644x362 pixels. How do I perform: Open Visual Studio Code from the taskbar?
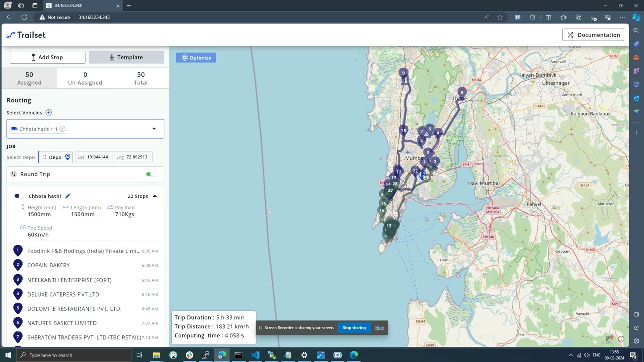tap(255, 355)
